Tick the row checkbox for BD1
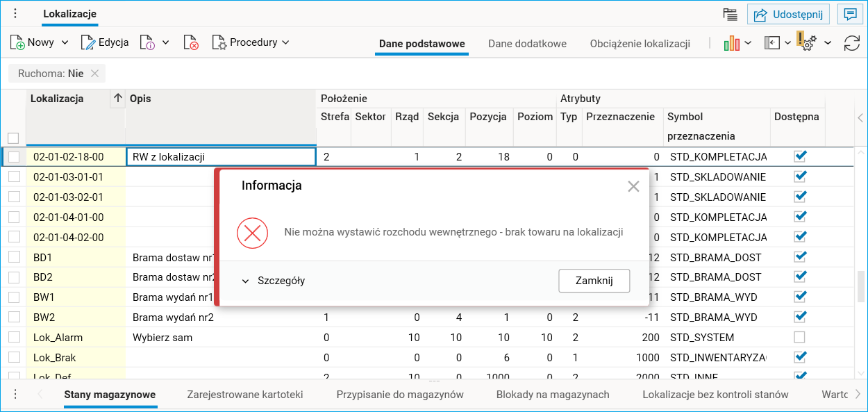This screenshot has width=868, height=412. (x=14, y=257)
